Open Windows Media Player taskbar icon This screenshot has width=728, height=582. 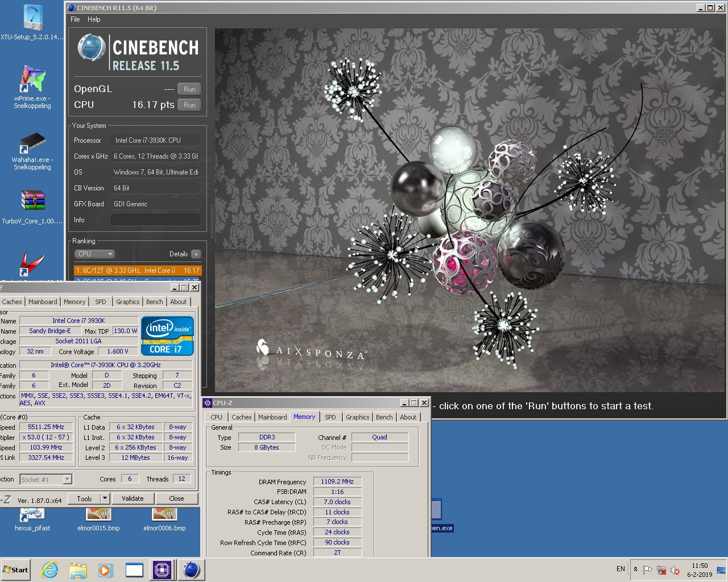coord(105,569)
